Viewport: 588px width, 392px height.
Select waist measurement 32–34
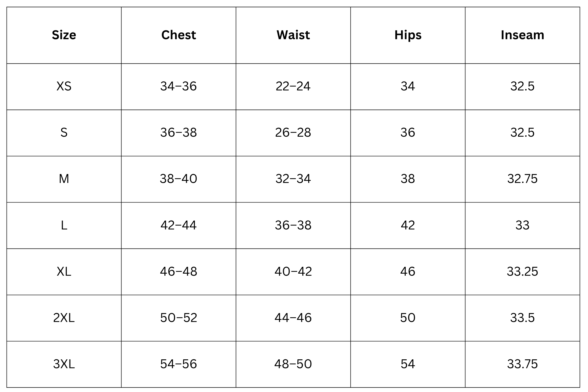pyautogui.click(x=293, y=179)
